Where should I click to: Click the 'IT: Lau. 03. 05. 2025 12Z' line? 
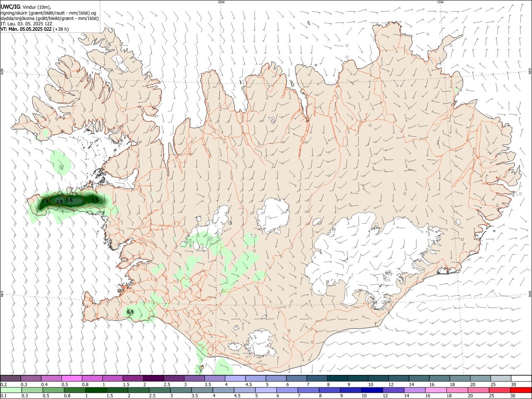coord(26,24)
